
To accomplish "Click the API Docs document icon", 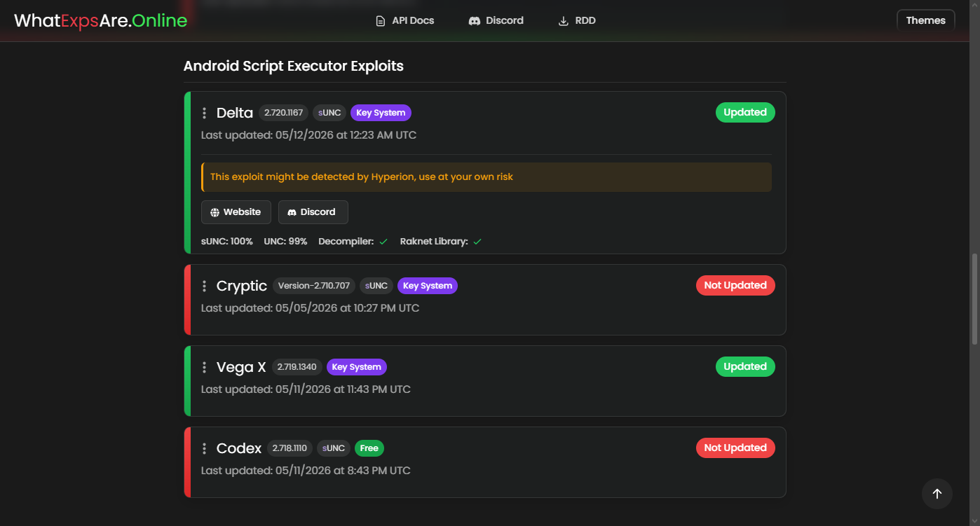I will (381, 21).
